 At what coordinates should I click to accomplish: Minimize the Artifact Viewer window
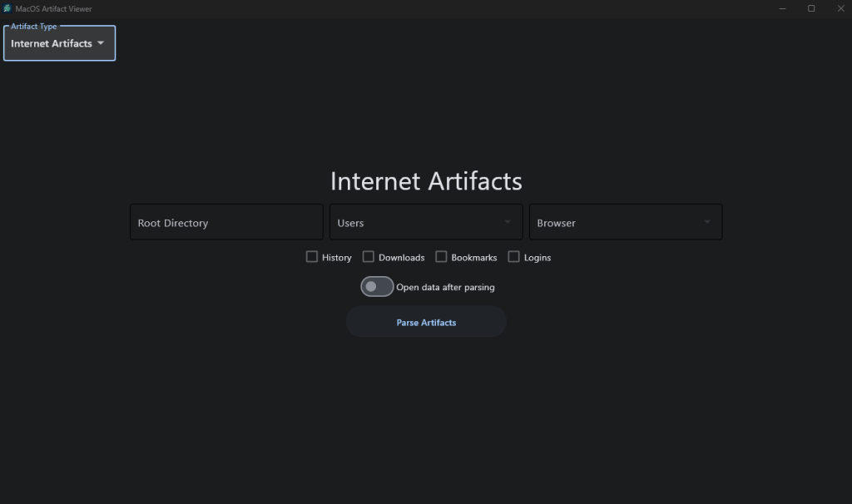coord(782,8)
